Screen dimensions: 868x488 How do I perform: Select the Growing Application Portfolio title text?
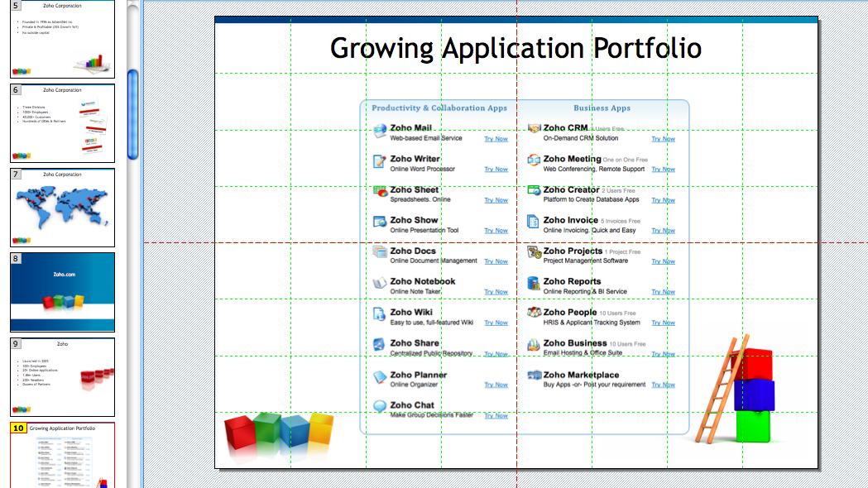pos(516,48)
